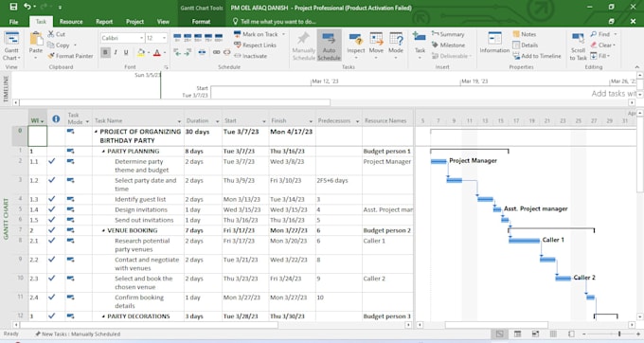644x343 pixels.
Task: Open the Gantt Chart view button
Action: pos(11,45)
